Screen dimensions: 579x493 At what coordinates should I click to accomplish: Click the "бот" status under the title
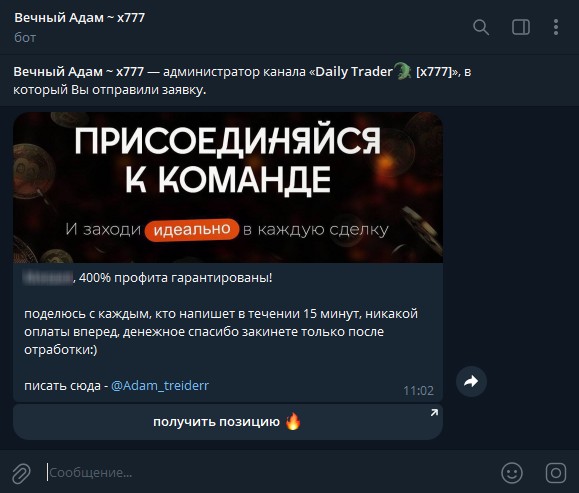(x=25, y=38)
